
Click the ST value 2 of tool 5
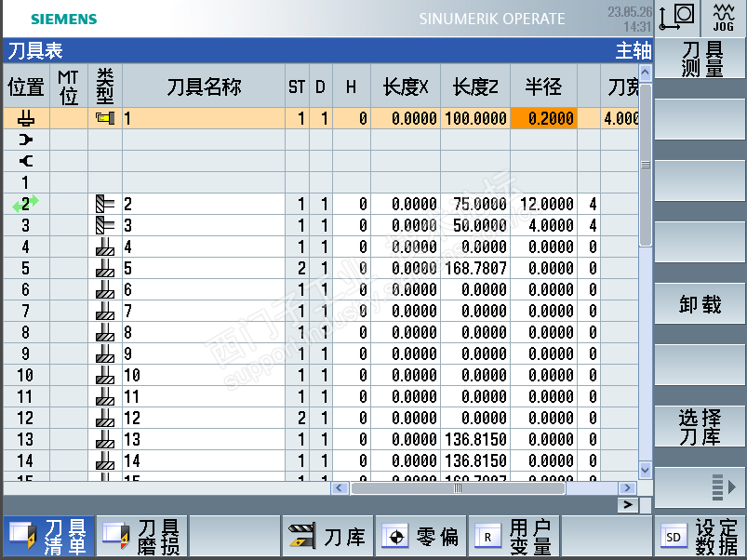tap(301, 268)
